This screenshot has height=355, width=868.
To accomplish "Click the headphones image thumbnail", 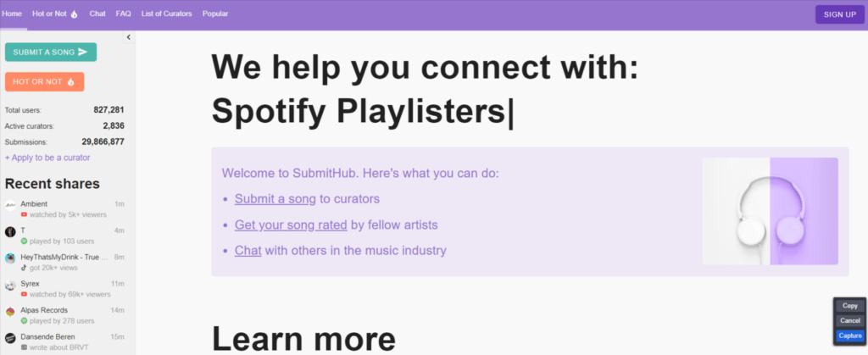I will (x=770, y=211).
